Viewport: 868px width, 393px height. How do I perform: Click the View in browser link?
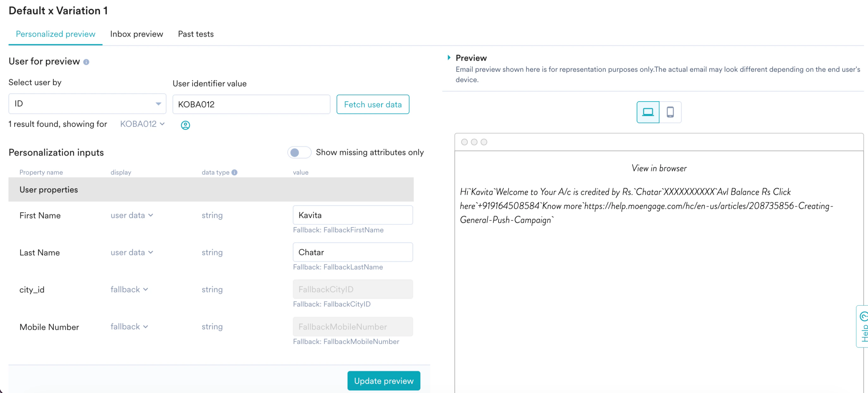pos(659,168)
